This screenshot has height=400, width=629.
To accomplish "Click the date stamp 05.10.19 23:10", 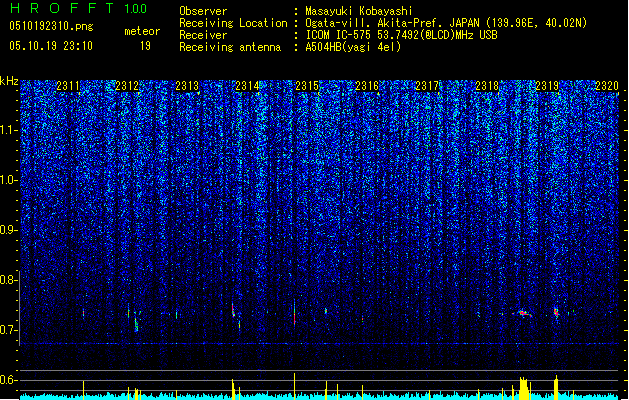I will click(x=51, y=46).
